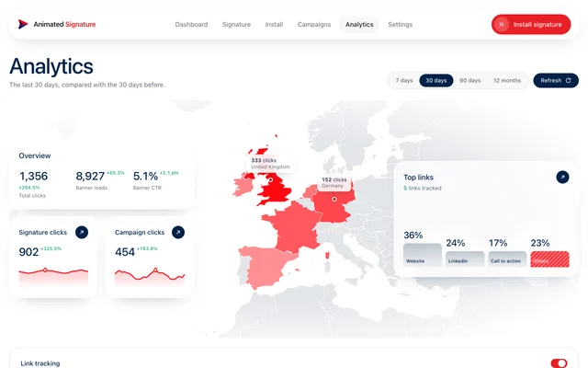Choose the 90 days range
Screen dimensions: 588x368
pos(469,80)
